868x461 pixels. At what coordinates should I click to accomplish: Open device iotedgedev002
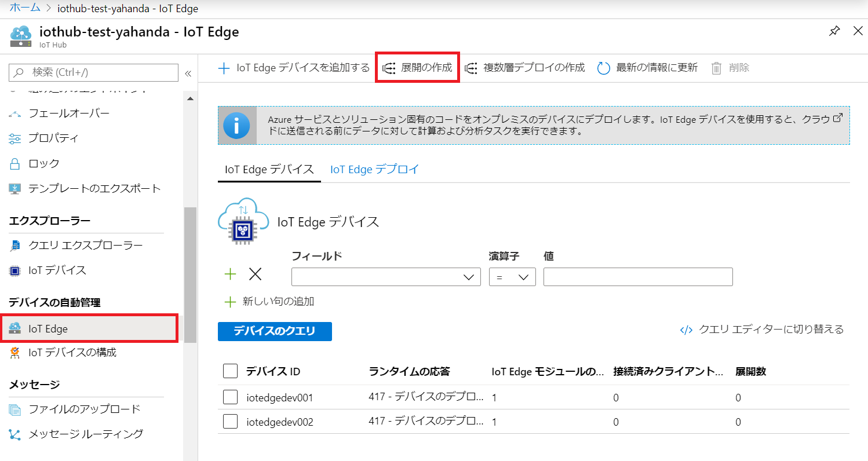[x=280, y=422]
